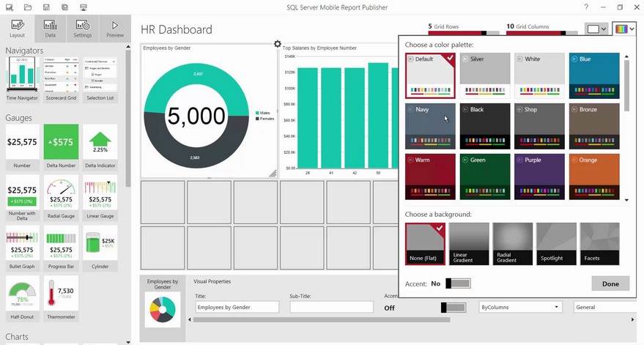
Task: Choose the Half-Donut gauge
Action: click(22, 299)
